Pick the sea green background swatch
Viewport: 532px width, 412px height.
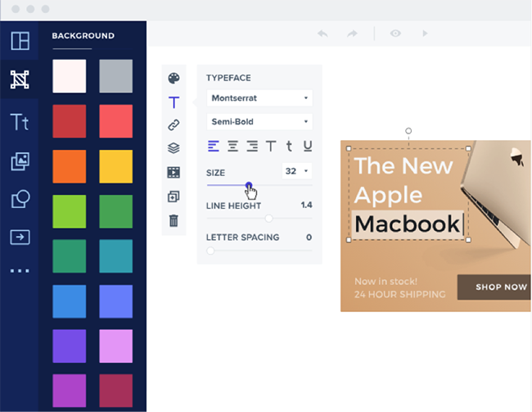pyautogui.click(x=70, y=256)
